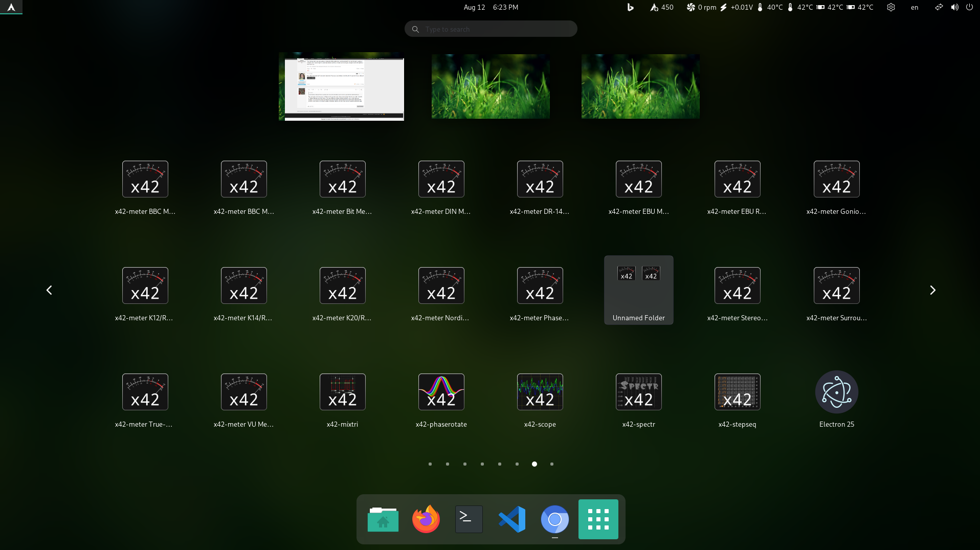Open Terminal from the dock
The image size is (980, 550).
[469, 519]
